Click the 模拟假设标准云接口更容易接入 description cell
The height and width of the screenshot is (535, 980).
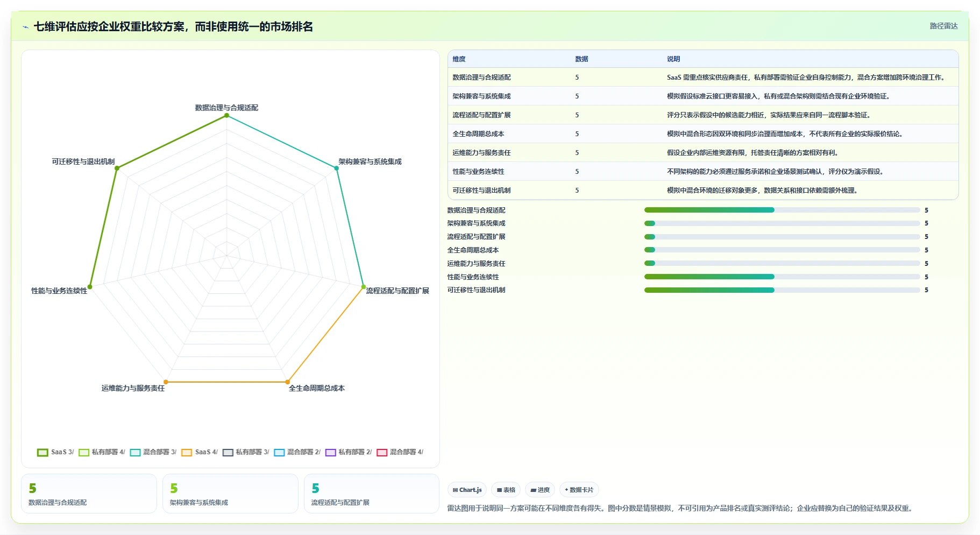point(779,96)
